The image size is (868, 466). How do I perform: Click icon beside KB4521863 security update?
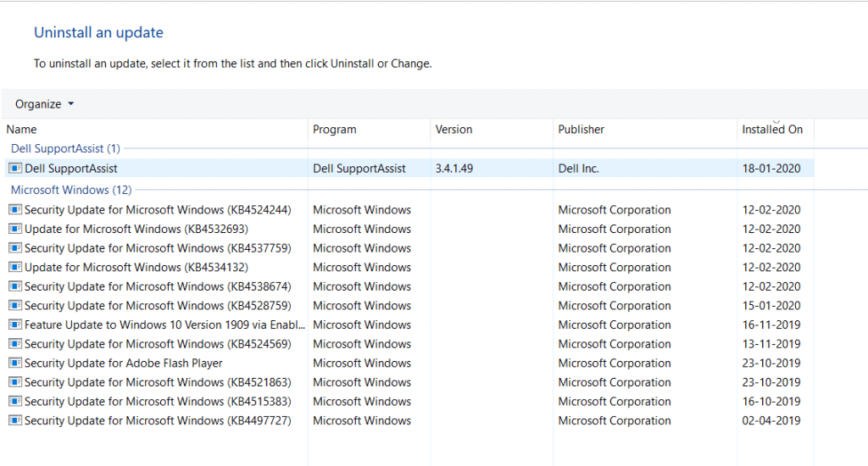[15, 382]
